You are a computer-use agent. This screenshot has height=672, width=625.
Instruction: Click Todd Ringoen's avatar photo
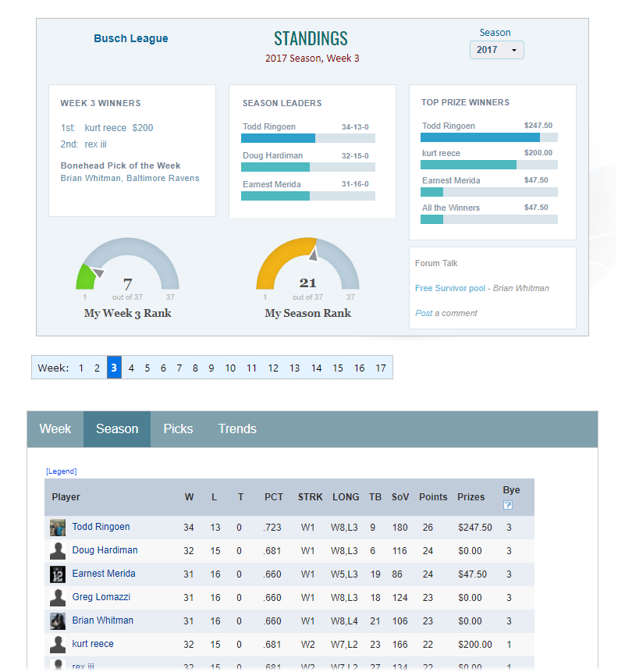[x=58, y=528]
